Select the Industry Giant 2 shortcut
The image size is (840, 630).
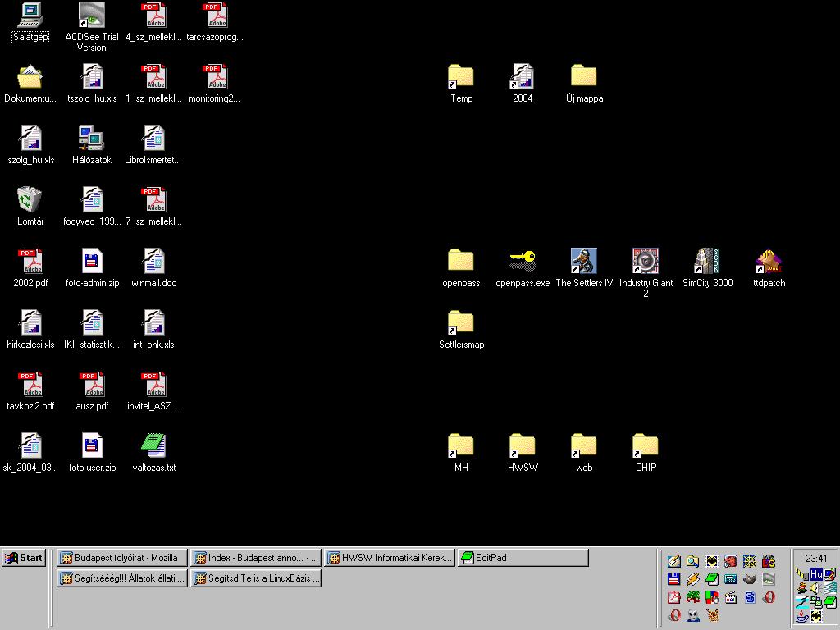tap(646, 262)
